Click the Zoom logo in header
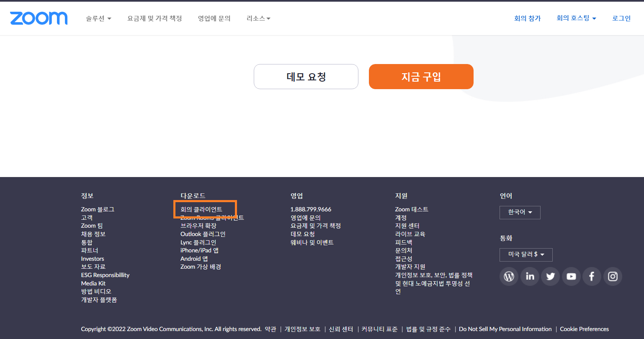 (x=39, y=18)
